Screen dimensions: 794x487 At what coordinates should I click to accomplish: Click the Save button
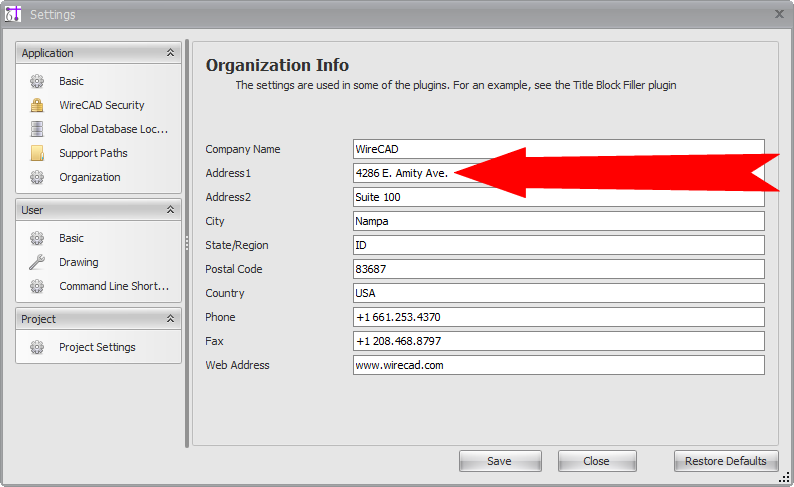(x=500, y=461)
